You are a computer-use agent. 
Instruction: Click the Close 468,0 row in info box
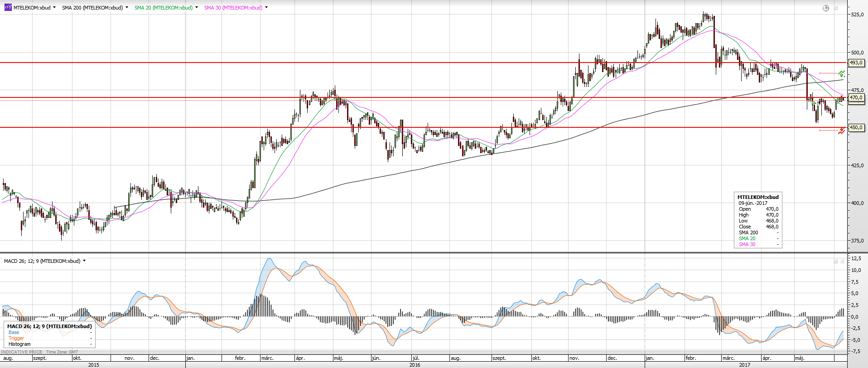tap(758, 227)
